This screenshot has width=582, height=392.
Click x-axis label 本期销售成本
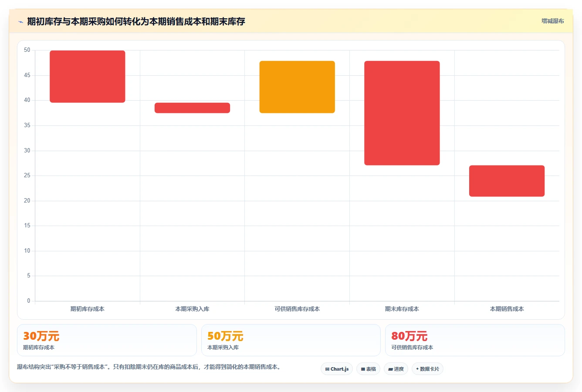click(507, 309)
